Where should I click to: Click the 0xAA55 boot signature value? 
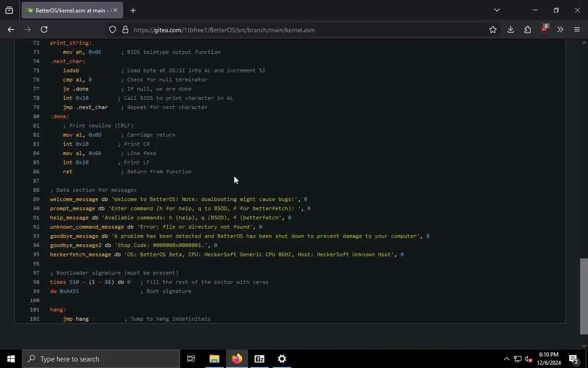(69, 291)
